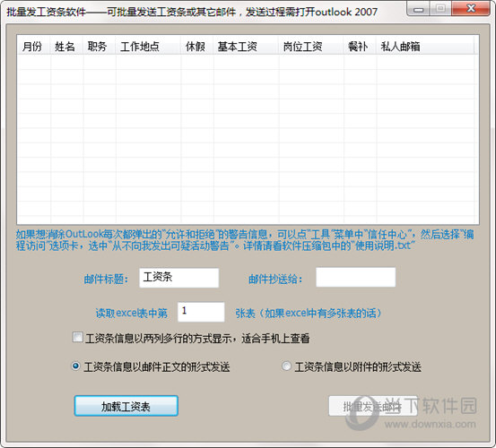496x448 pixels.
Task: Select the 工作地点 column header
Action: (148, 47)
